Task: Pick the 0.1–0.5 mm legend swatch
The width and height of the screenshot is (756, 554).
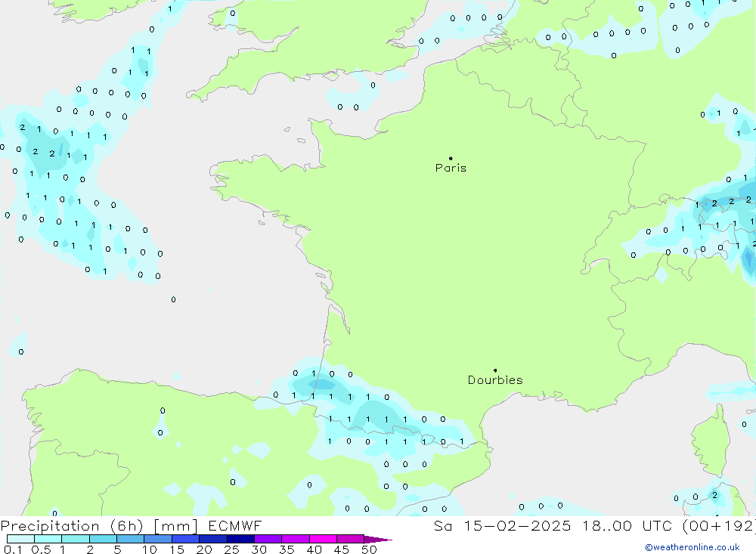Action: 20,539
